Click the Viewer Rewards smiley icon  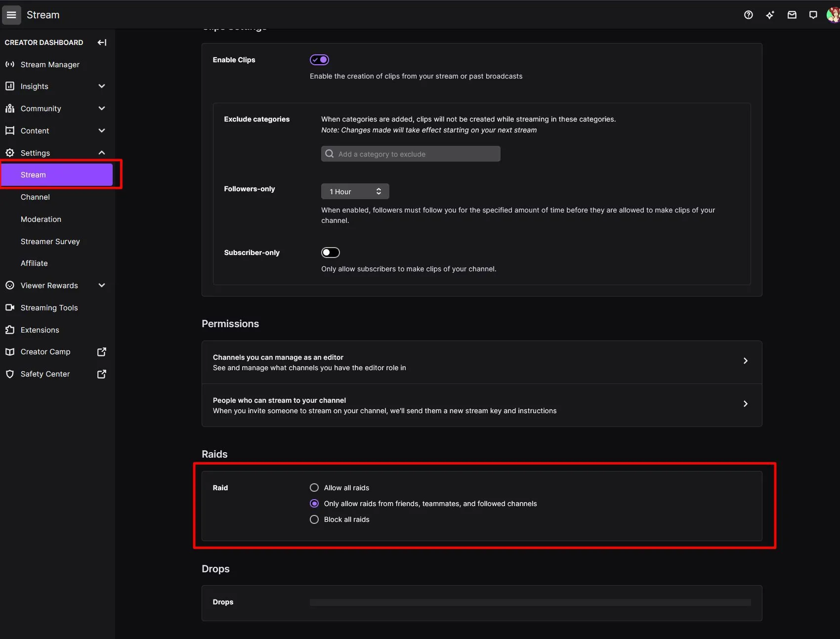[x=10, y=285]
